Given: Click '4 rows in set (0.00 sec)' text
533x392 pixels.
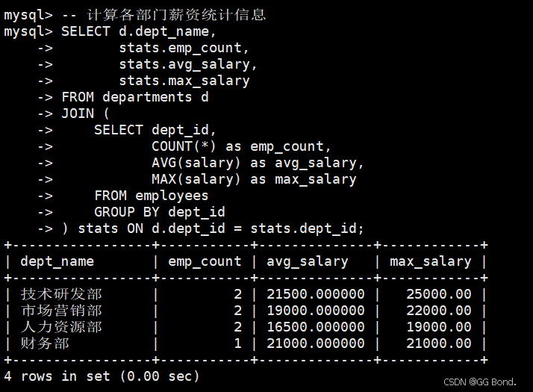Looking at the screenshot, I should click(x=102, y=376).
